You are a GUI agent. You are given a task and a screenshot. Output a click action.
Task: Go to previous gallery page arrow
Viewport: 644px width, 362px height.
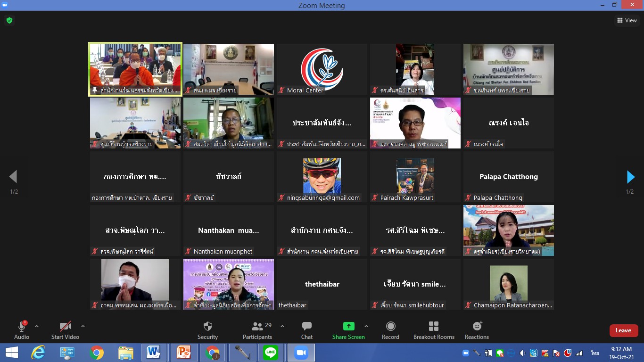coord(13,177)
